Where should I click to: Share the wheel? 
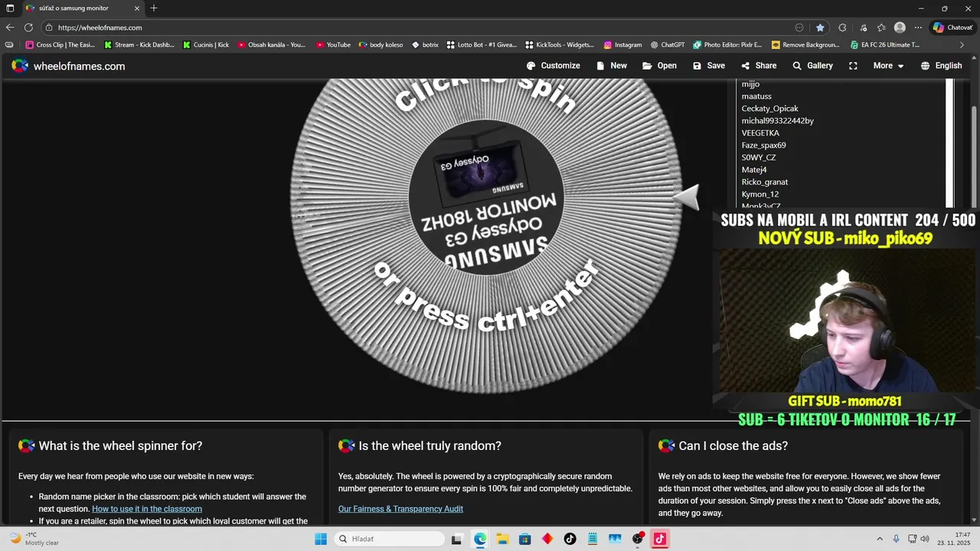(x=759, y=66)
